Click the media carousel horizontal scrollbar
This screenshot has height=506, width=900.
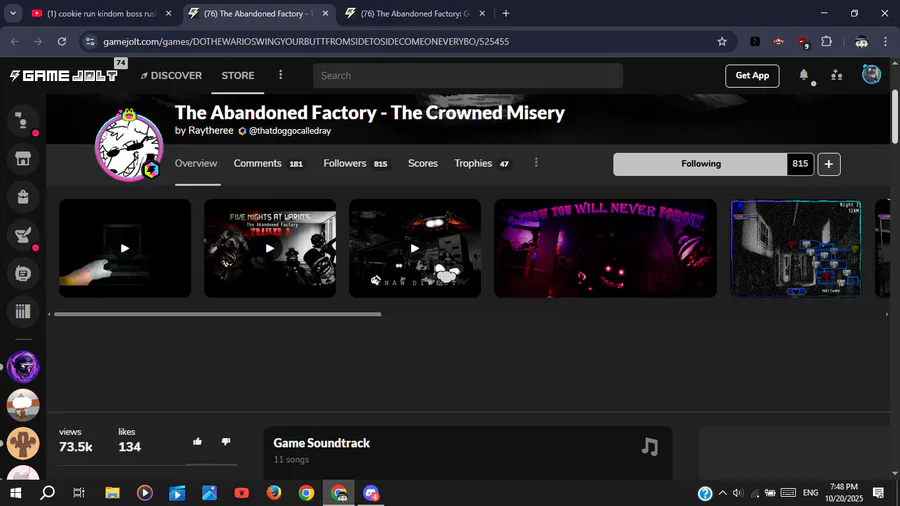(x=218, y=314)
